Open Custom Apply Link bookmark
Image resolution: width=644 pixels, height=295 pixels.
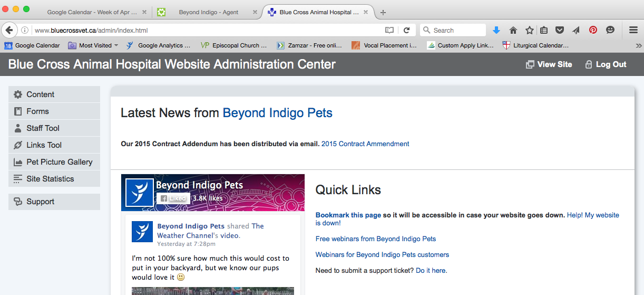(x=460, y=45)
